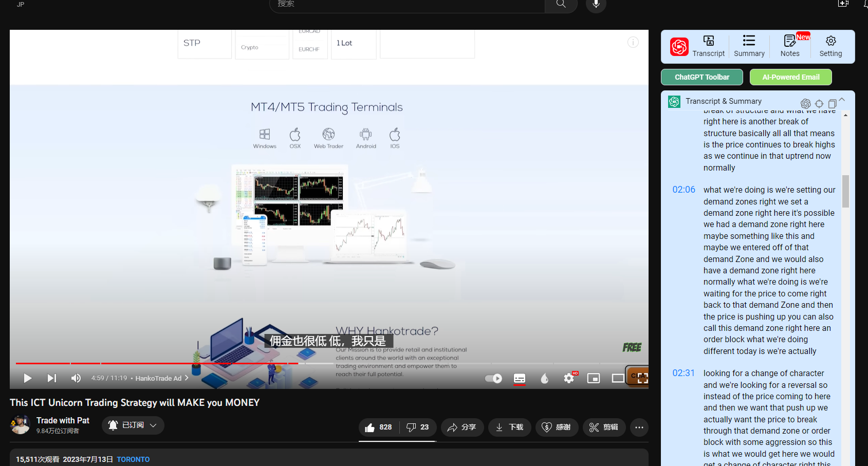Toggle subtitles/closed captions
Viewport: 868px width, 466px height.
(520, 378)
